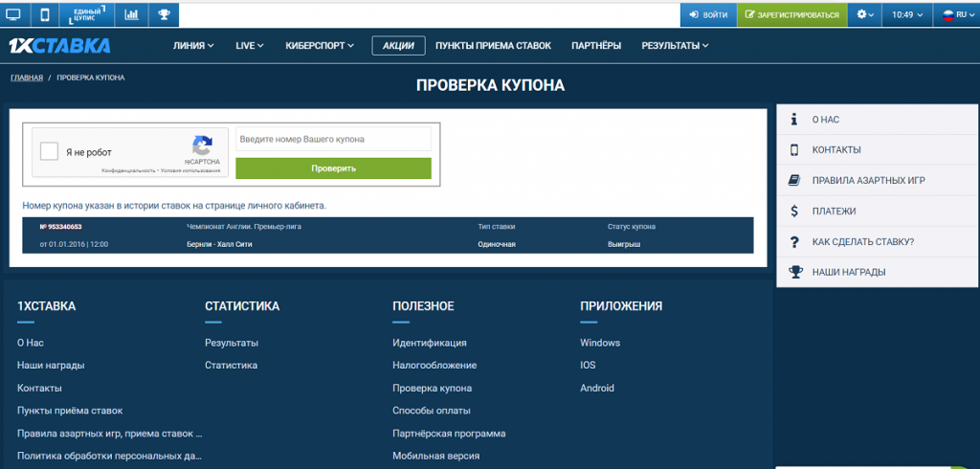This screenshot has width=980, height=469.
Task: Open the Налогообложение footer link
Action: [434, 365]
